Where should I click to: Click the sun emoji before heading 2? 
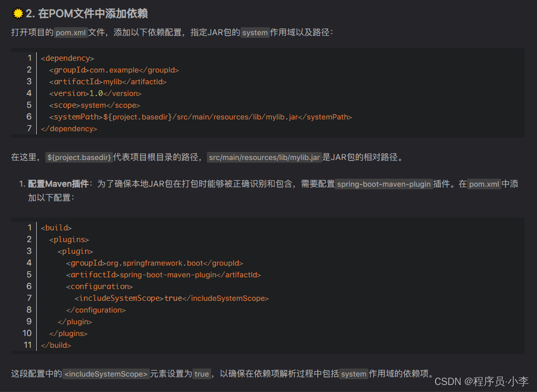pyautogui.click(x=18, y=13)
